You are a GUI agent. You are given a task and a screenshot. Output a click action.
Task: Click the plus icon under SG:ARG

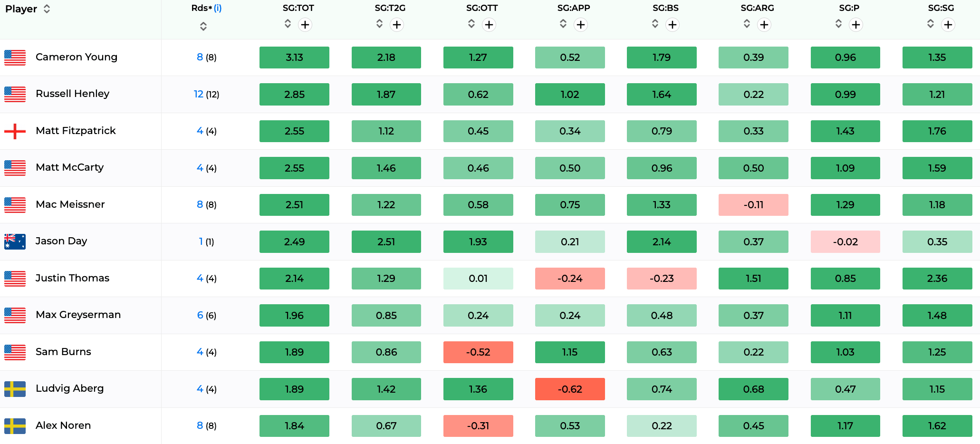click(x=764, y=25)
